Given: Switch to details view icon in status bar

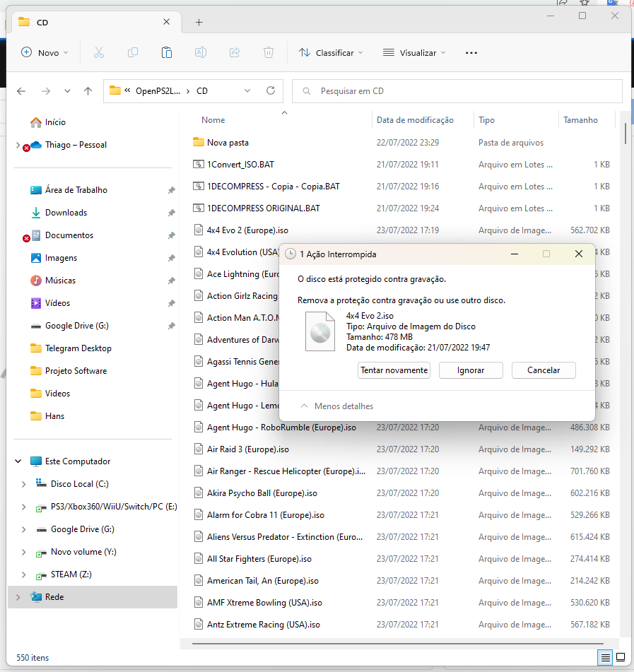Looking at the screenshot, I should point(605,657).
